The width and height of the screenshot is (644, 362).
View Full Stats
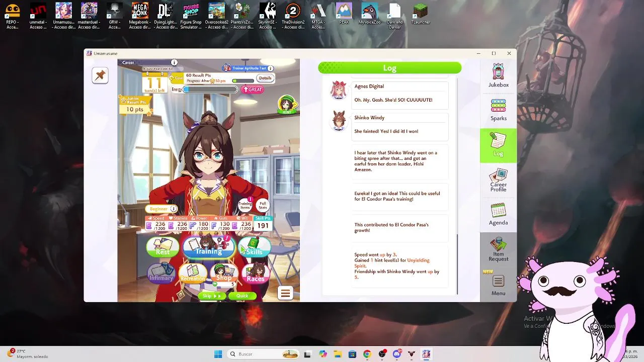coord(263,205)
